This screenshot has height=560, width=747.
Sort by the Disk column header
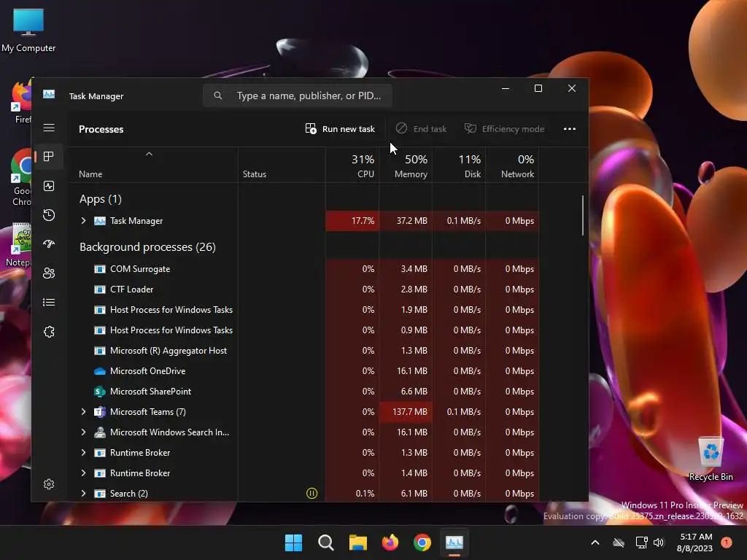coord(460,166)
